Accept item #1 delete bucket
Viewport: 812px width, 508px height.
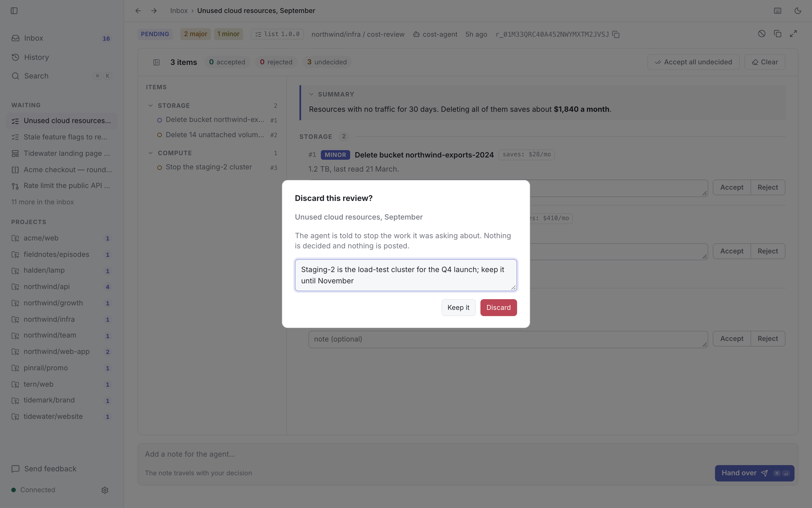click(x=731, y=187)
